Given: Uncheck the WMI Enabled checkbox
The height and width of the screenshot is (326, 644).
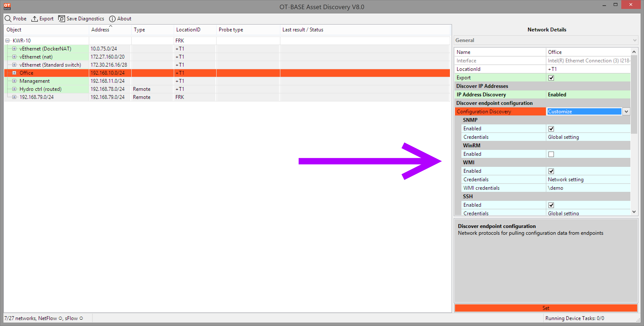Looking at the screenshot, I should (551, 171).
